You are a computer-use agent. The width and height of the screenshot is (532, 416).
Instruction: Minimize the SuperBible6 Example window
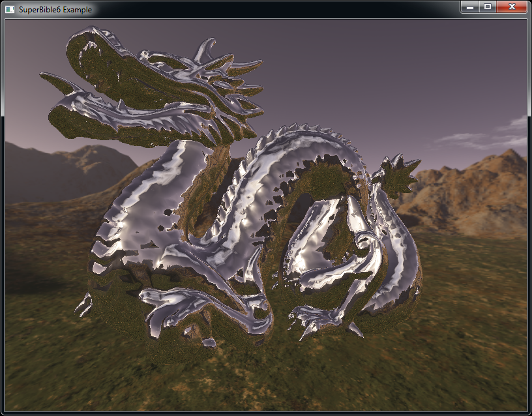pyautogui.click(x=470, y=7)
